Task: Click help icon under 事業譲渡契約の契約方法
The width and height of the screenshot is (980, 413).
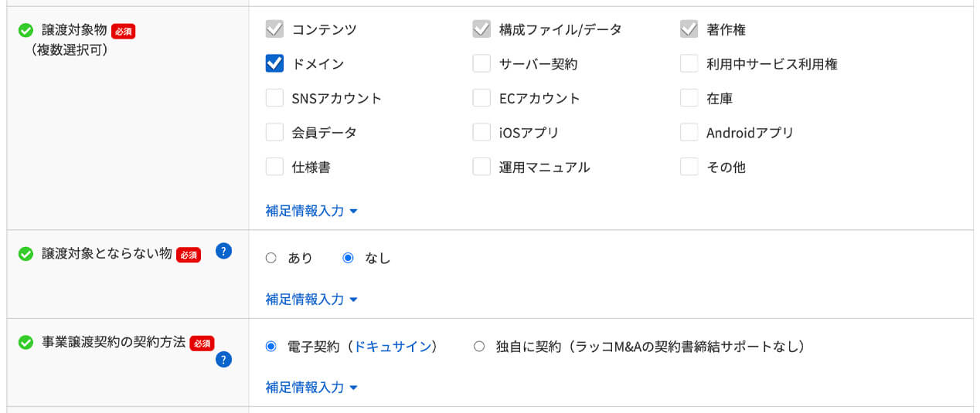Action: [x=224, y=359]
